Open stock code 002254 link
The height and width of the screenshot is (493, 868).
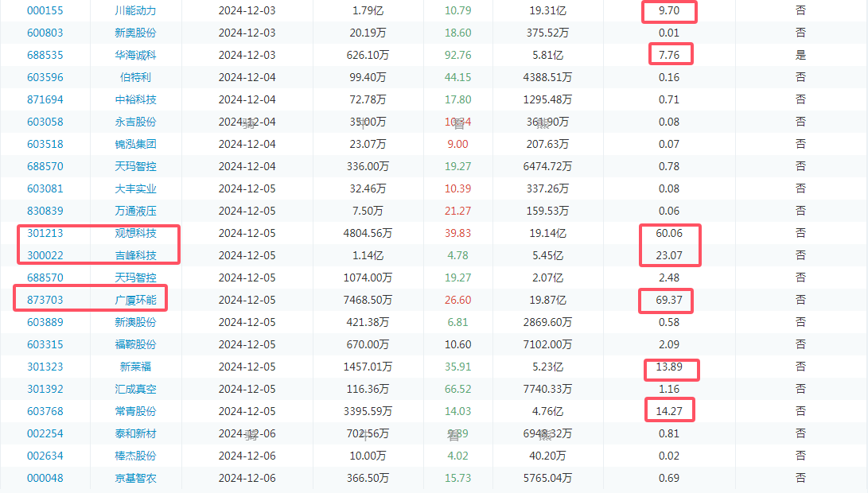click(x=45, y=434)
